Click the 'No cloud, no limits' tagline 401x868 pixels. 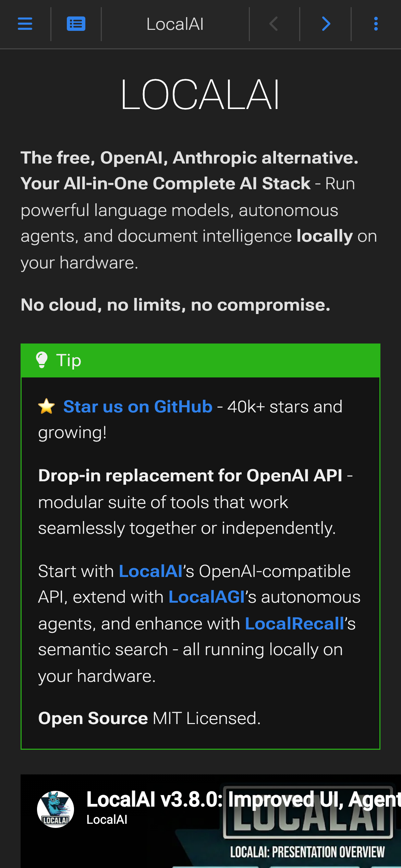coord(175,305)
